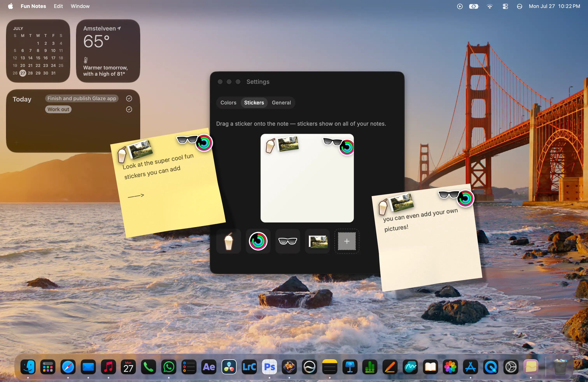Switch to the Colors tab

[x=228, y=103]
